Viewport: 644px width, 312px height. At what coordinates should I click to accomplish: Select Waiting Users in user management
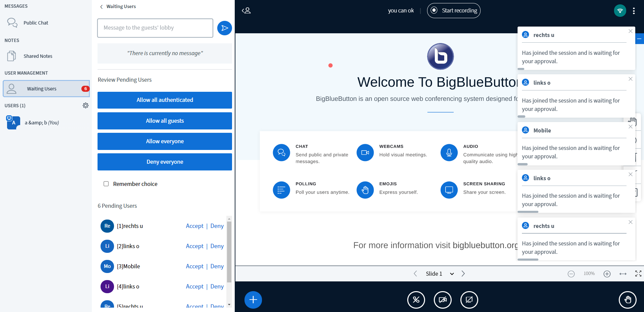pos(46,89)
